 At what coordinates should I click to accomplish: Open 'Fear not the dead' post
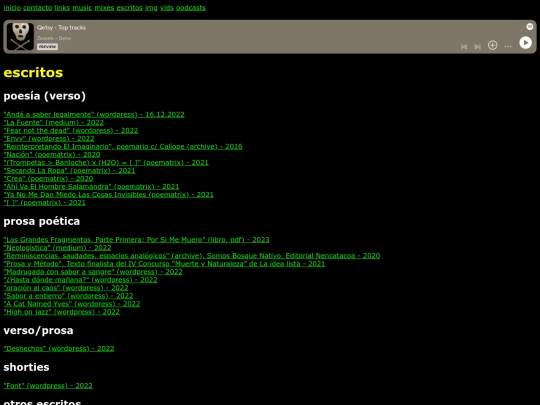(71, 131)
